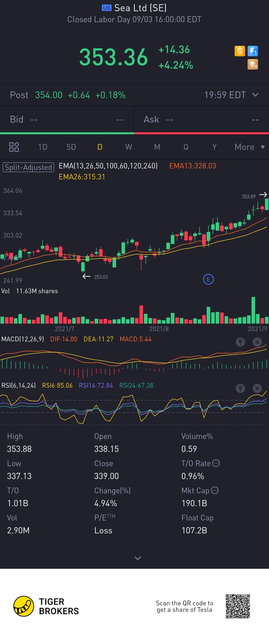Tap the blue lightning bolt badge

click(x=253, y=51)
